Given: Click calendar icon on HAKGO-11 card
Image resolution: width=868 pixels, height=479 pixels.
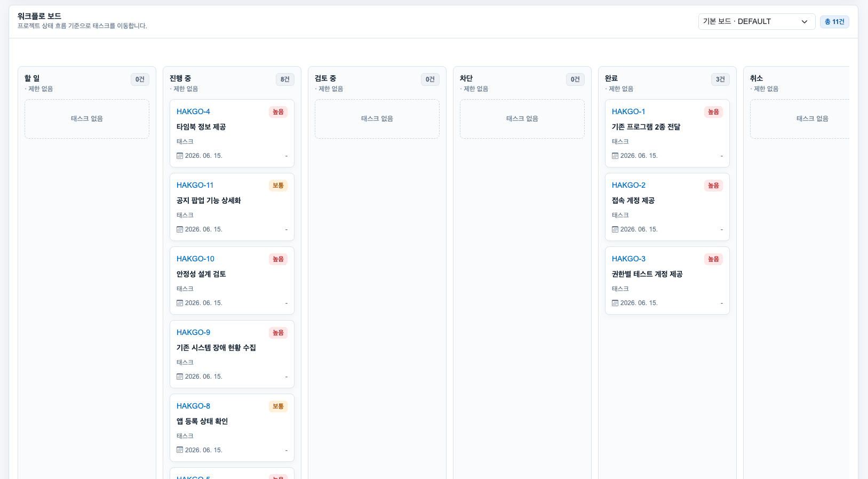Looking at the screenshot, I should pos(180,229).
